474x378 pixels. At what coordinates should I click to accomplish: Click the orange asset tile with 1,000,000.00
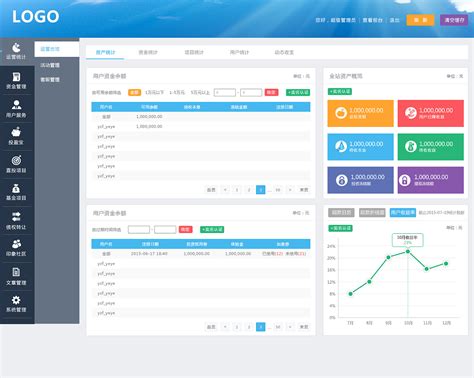click(360, 113)
